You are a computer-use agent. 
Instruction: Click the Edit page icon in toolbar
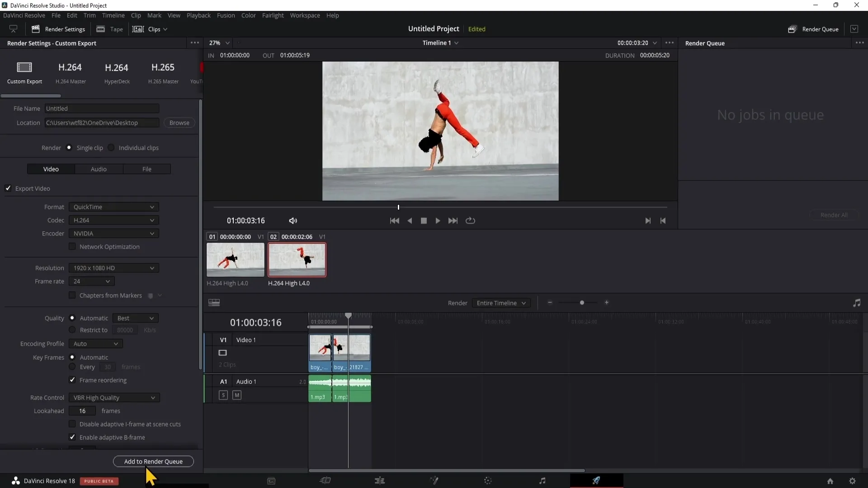point(379,480)
